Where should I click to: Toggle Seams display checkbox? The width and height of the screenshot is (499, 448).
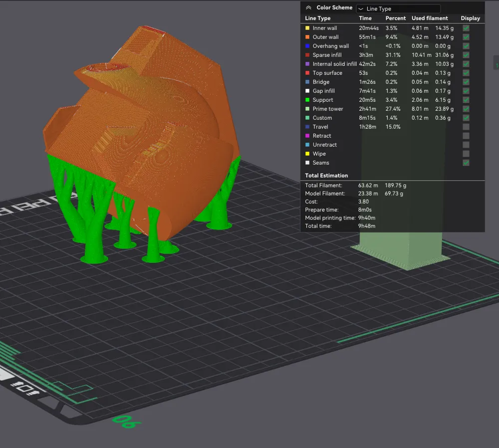466,163
